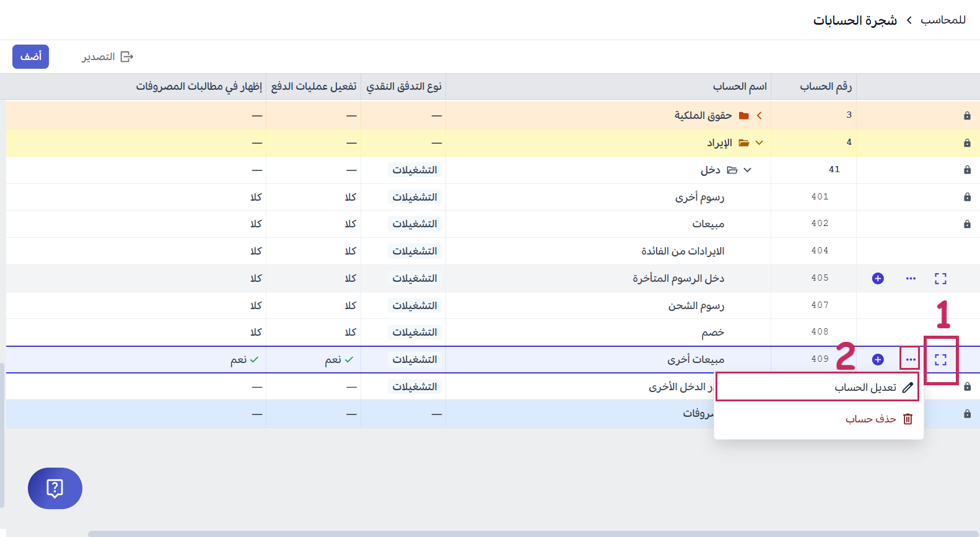The height and width of the screenshot is (537, 980).
Task: Click the export arrow icon beside التصدير
Action: tap(127, 57)
